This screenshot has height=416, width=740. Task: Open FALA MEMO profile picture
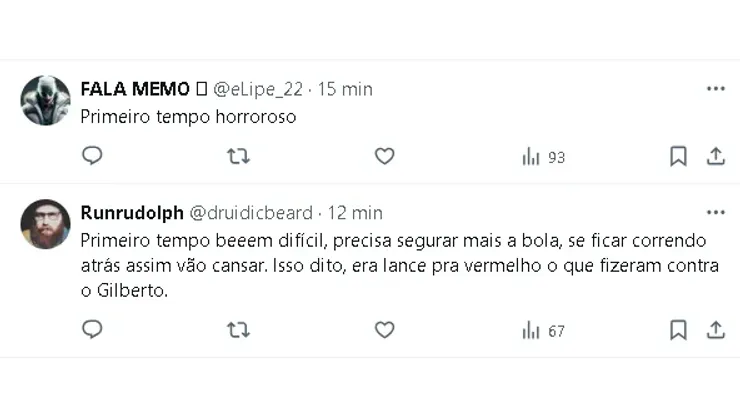coord(46,100)
